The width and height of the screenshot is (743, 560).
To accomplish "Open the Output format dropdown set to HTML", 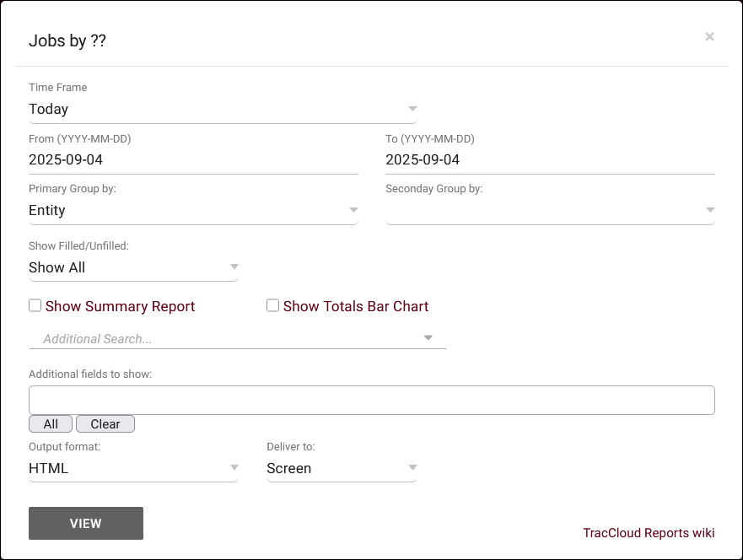I will click(133, 468).
